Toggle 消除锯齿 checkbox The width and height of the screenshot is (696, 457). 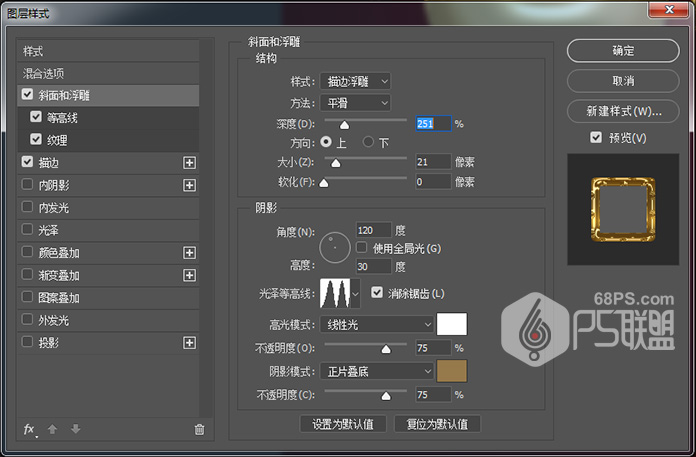click(377, 292)
